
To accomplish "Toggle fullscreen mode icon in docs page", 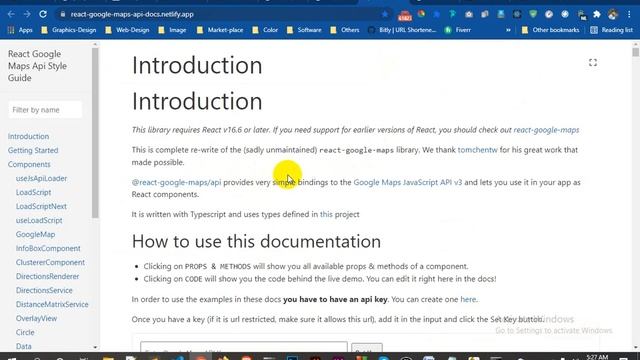I will (593, 62).
